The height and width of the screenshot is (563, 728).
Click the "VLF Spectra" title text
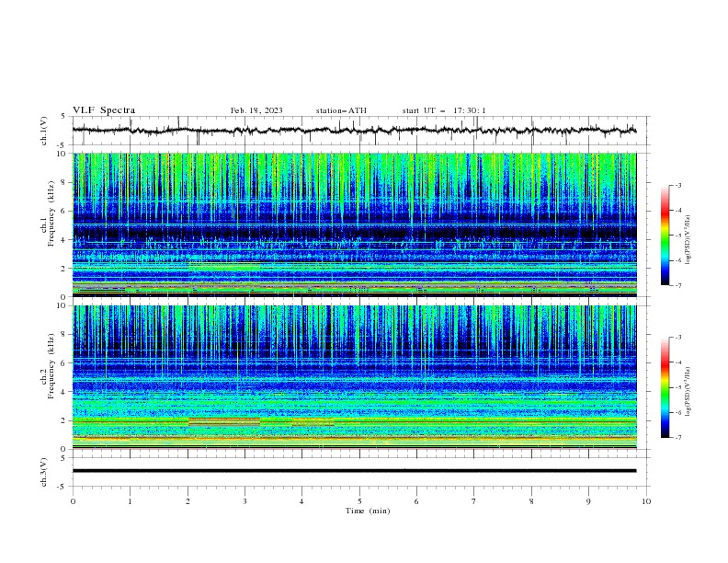click(104, 110)
